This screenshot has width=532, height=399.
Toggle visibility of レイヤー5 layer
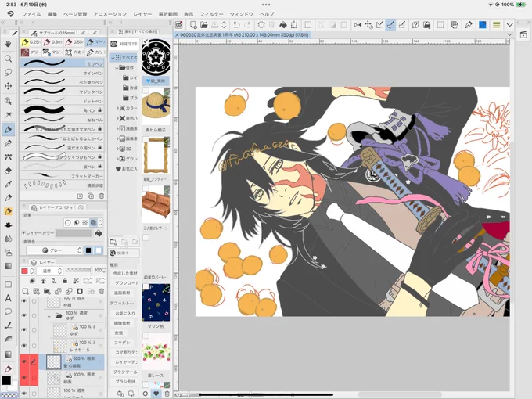pyautogui.click(x=24, y=345)
